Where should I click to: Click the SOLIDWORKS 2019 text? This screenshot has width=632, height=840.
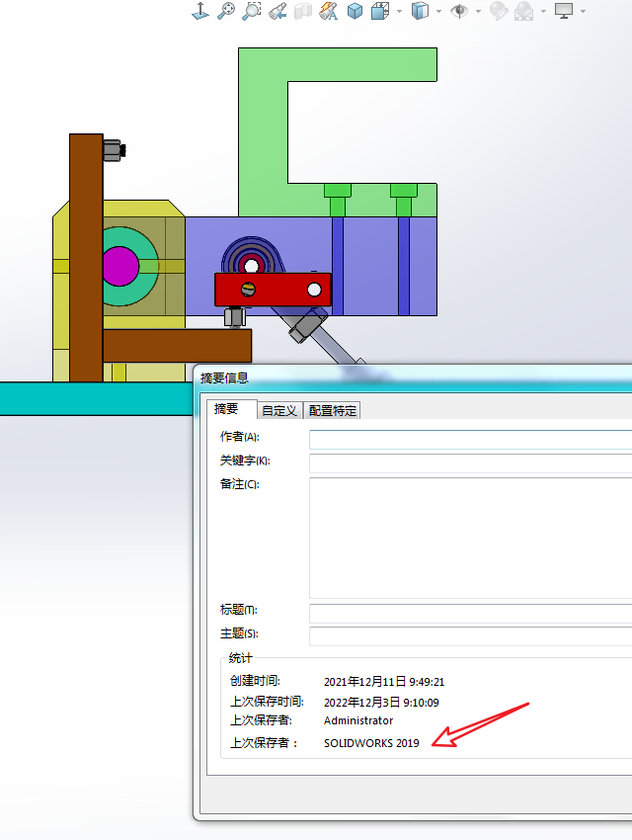coord(371,743)
